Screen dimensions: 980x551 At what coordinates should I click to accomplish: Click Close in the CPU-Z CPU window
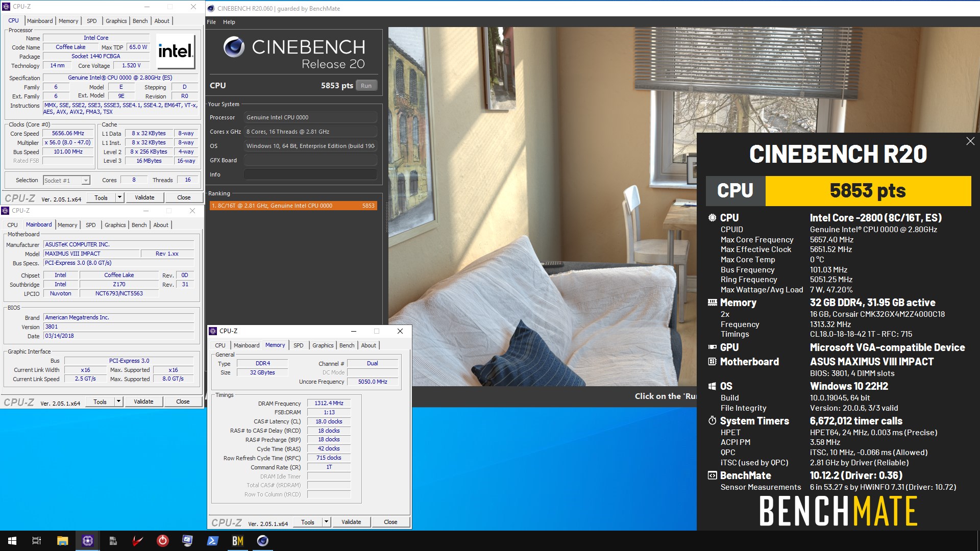click(x=184, y=197)
